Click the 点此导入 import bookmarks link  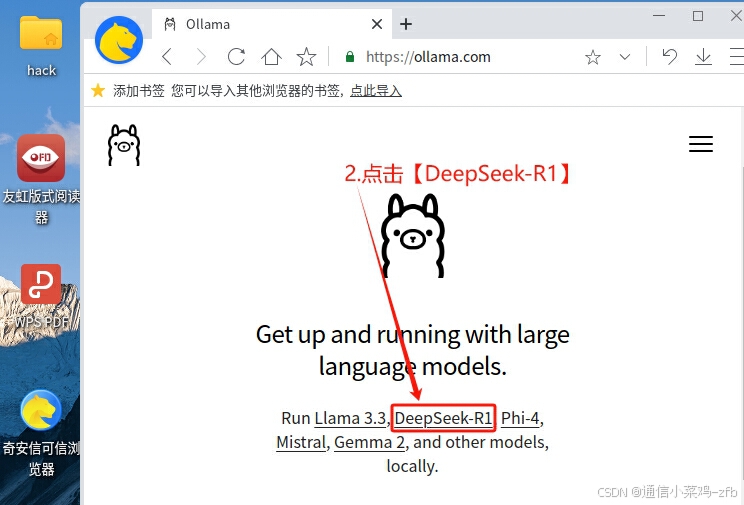point(376,90)
